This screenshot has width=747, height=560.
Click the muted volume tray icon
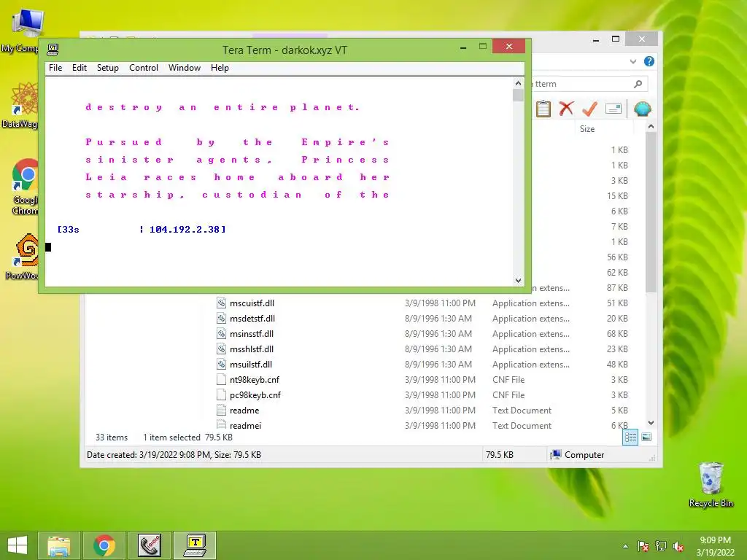click(x=678, y=547)
